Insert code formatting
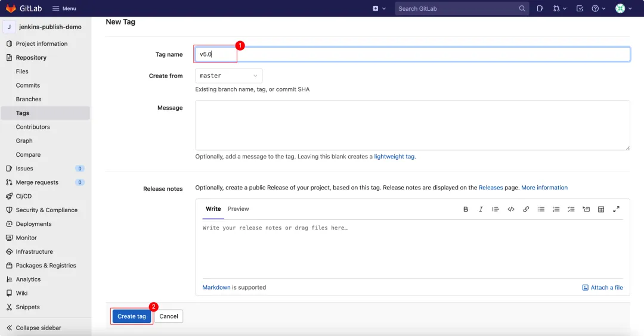 511,209
